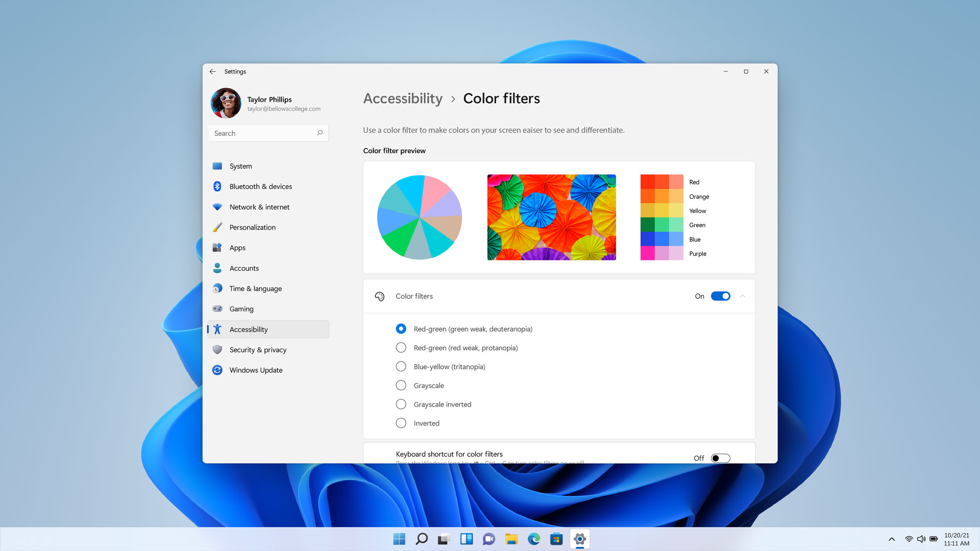Click the Personalization settings icon

coord(217,227)
